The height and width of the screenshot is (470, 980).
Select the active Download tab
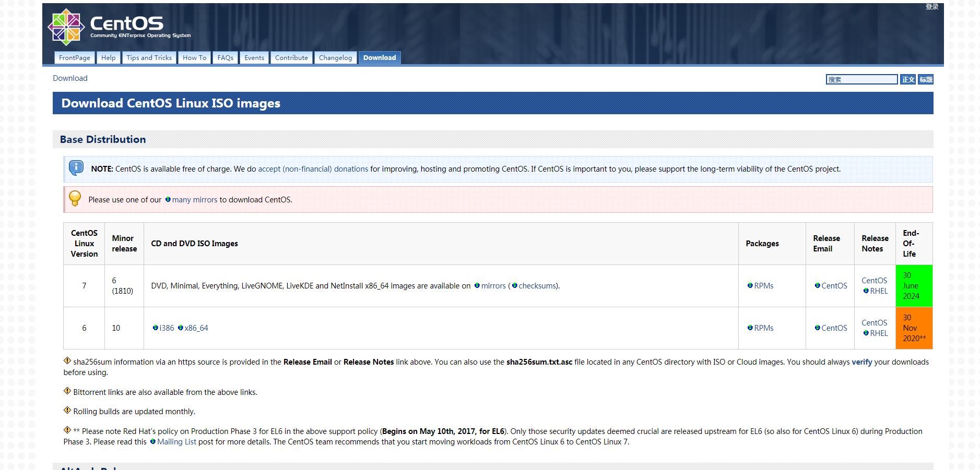click(380, 58)
